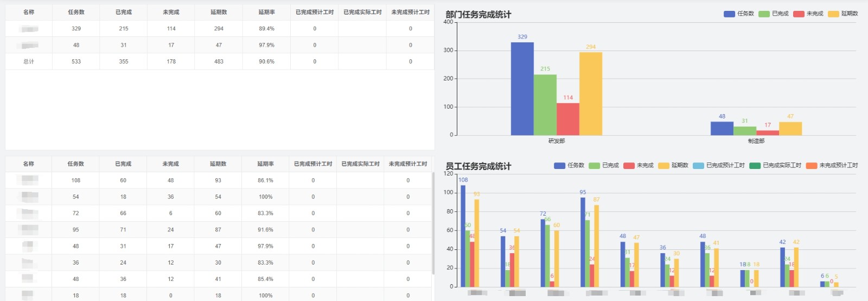Click the blue 329 bar for 研发部
This screenshot has height=301, width=868.
pyautogui.click(x=522, y=89)
